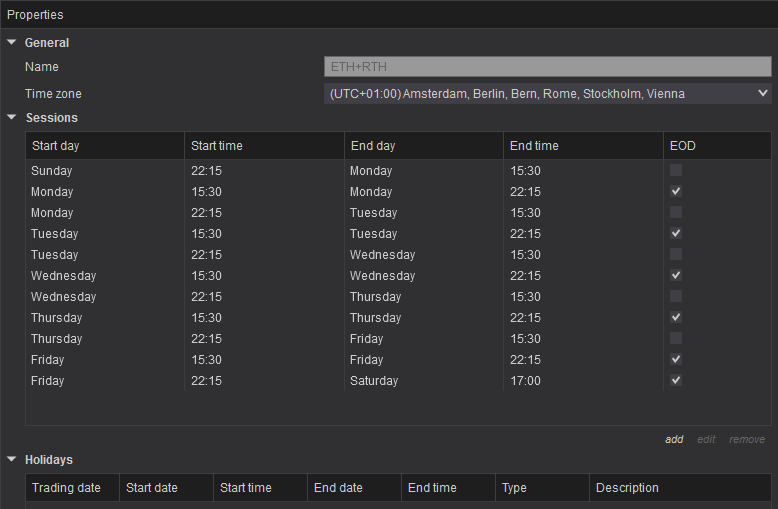Viewport: 778px width, 509px height.
Task: Select the Thursday 15:30 session row
Action: pyautogui.click(x=104, y=318)
